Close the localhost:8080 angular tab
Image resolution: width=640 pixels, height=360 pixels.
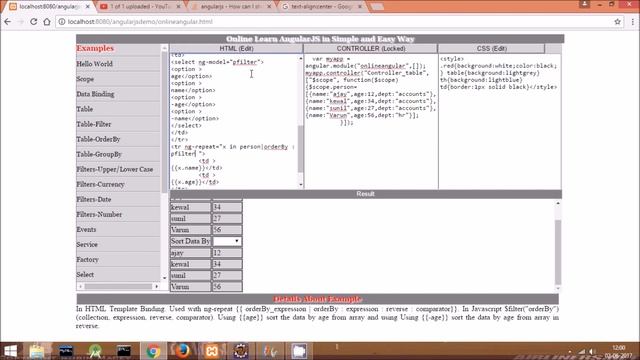[87, 7]
